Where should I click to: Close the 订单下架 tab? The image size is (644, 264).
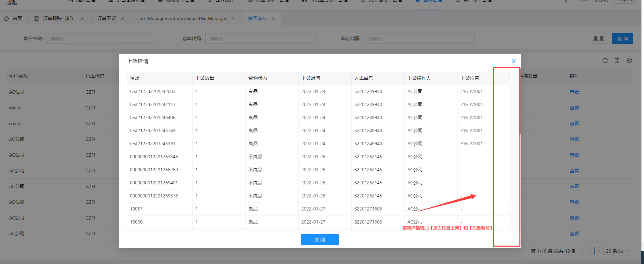click(x=123, y=18)
